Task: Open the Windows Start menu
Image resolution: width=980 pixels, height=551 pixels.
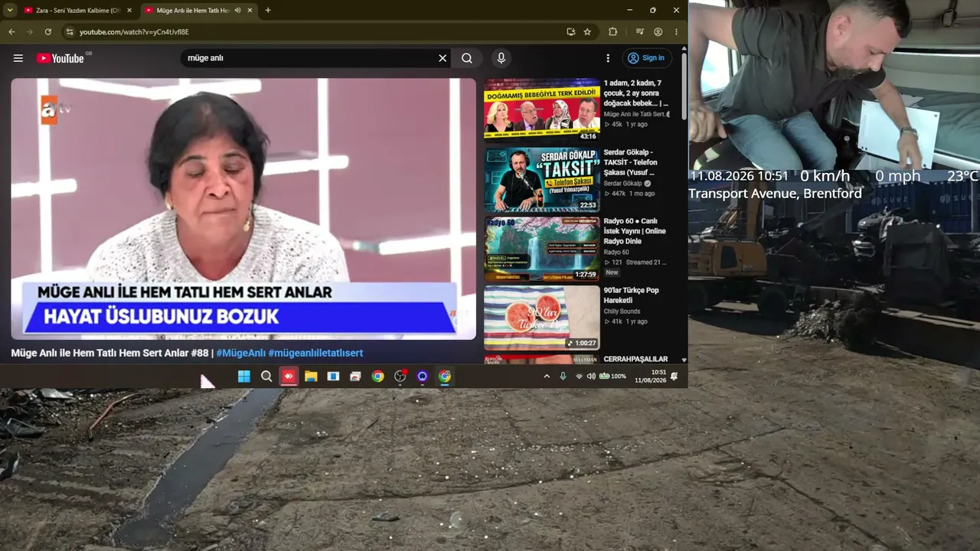Action: 244,376
